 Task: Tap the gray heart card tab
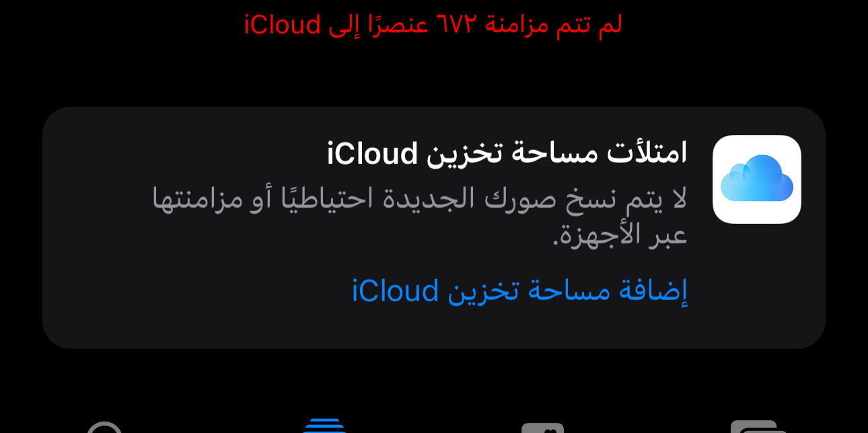542,428
